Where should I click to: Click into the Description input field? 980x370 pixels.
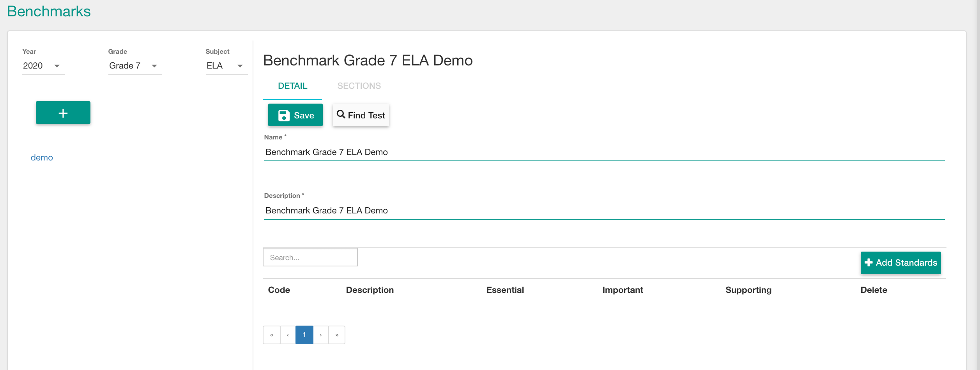coord(604,211)
